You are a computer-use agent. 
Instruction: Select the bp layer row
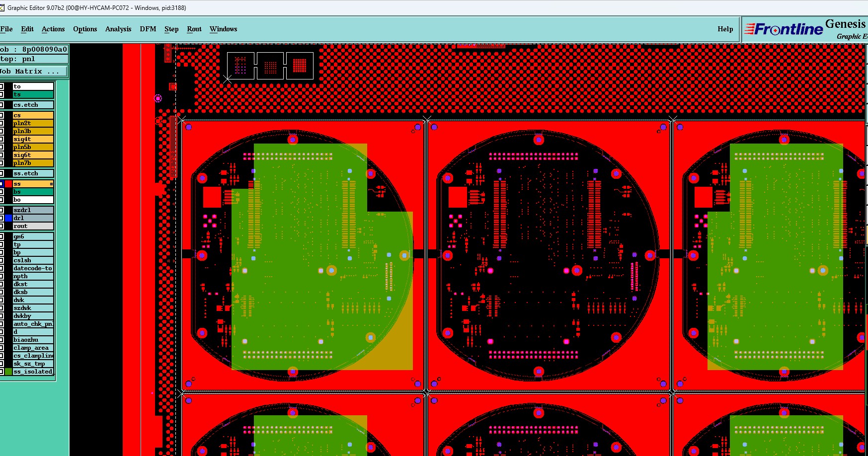[33, 252]
